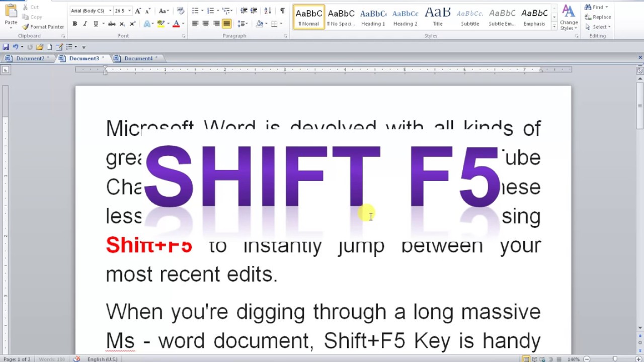Click the zoom slider handle
This screenshot has width=644, height=362.
tap(615, 359)
